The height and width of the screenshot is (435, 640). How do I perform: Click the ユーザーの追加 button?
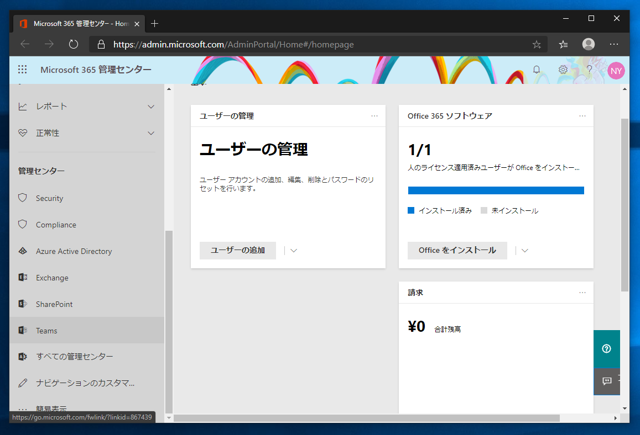click(x=238, y=251)
